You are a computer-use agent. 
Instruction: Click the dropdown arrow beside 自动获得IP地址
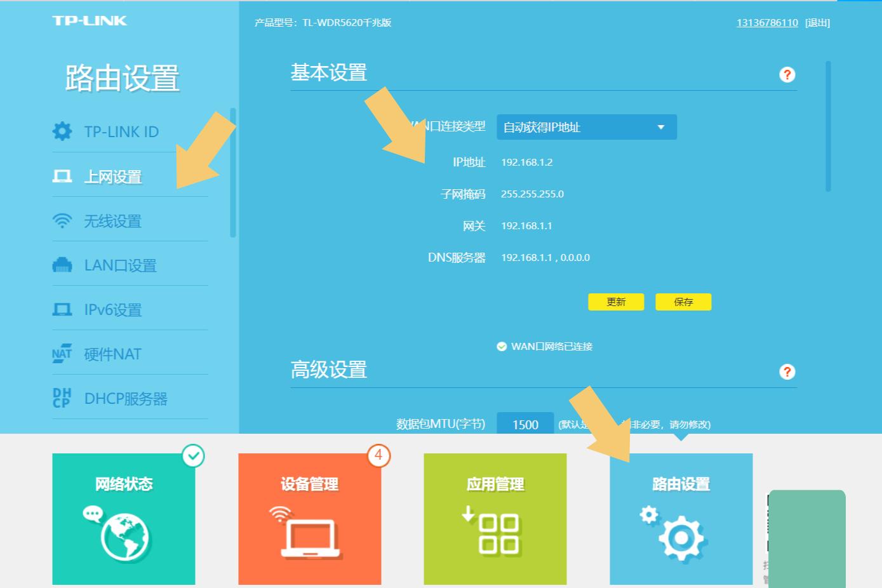pyautogui.click(x=661, y=127)
